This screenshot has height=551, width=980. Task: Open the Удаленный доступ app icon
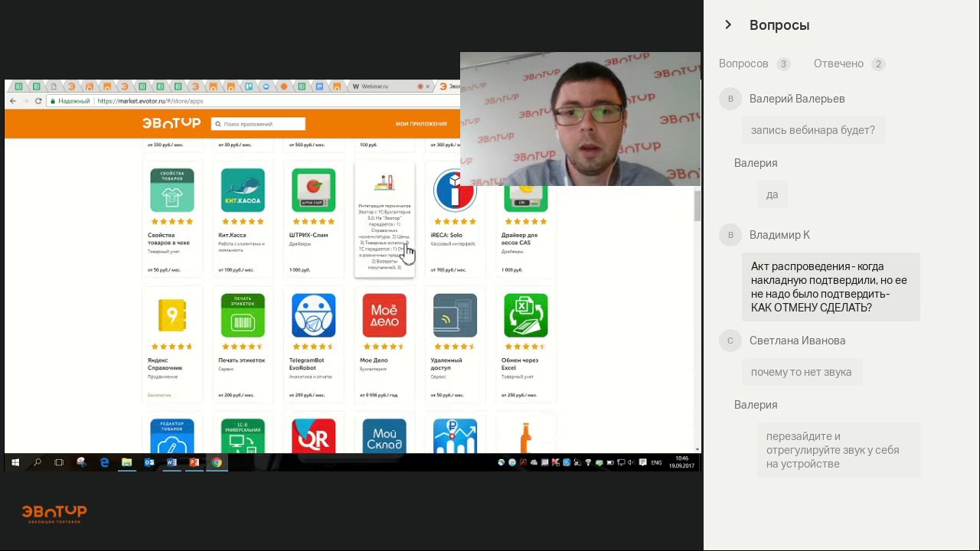(x=455, y=315)
